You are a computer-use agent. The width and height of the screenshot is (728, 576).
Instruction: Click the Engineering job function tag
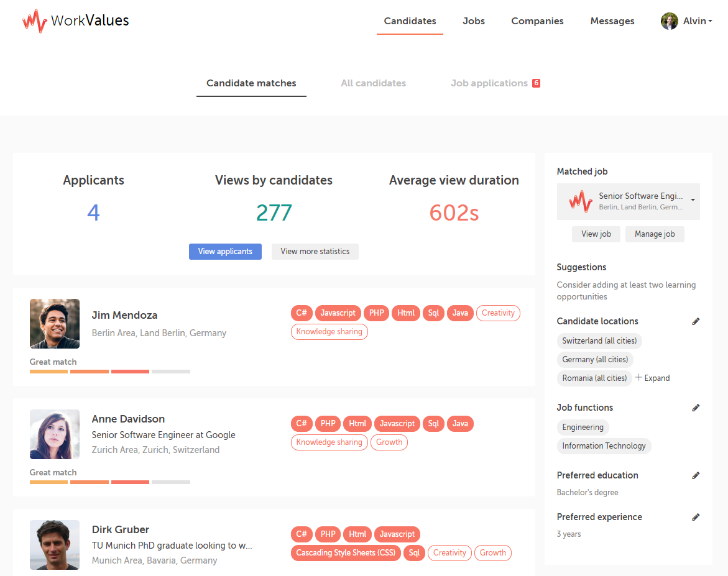[x=583, y=427]
